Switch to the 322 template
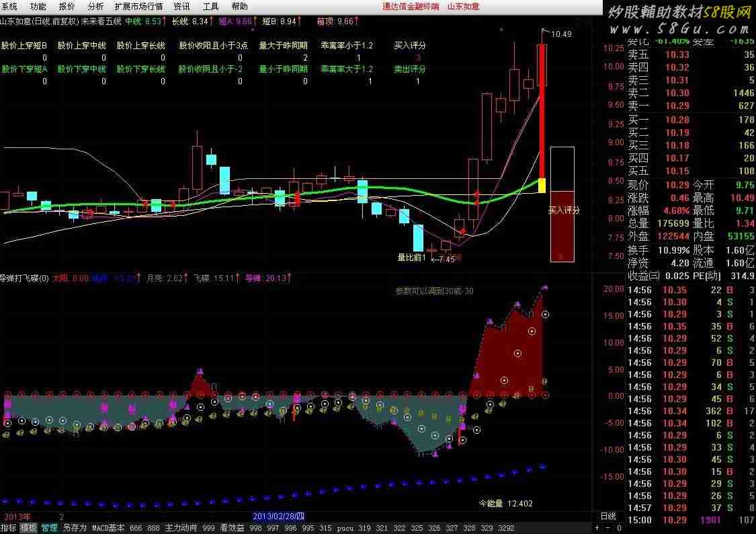756x534 pixels. coord(399,528)
